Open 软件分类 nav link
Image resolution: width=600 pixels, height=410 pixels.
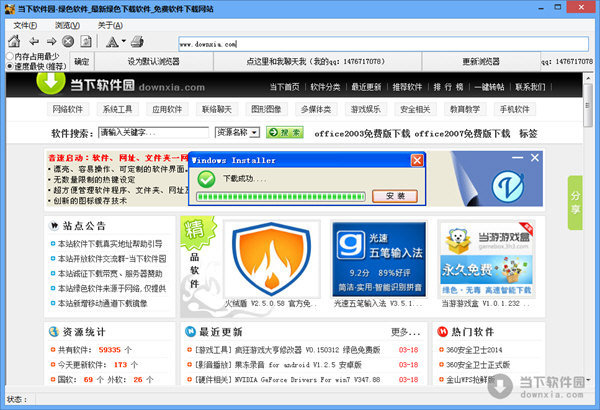pos(325,87)
